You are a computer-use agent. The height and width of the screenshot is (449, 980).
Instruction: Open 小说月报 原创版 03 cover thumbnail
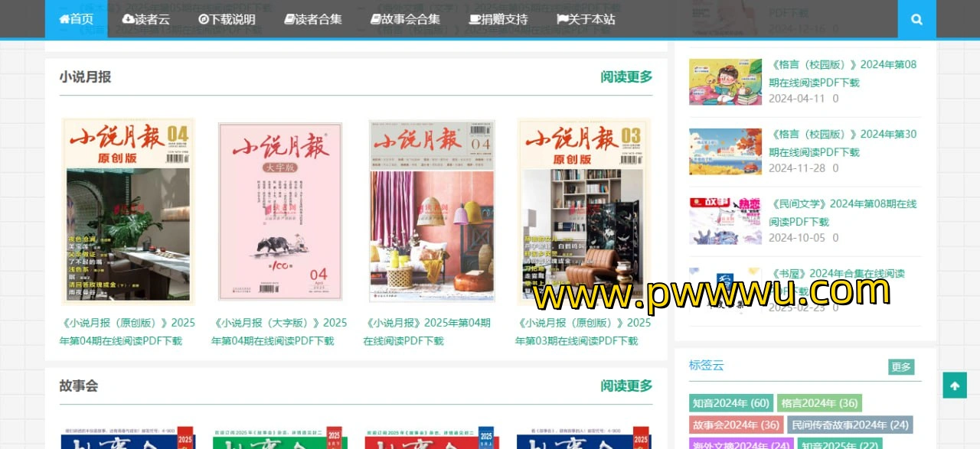pos(584,211)
